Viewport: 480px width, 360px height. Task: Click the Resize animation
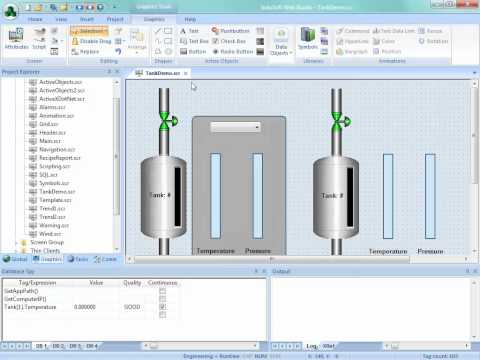(x=430, y=31)
